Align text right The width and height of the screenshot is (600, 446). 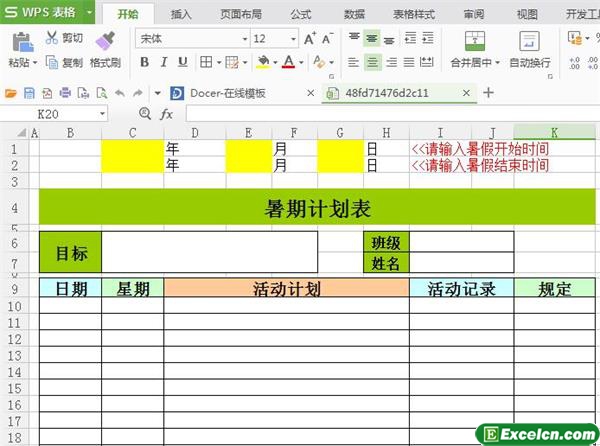391,62
